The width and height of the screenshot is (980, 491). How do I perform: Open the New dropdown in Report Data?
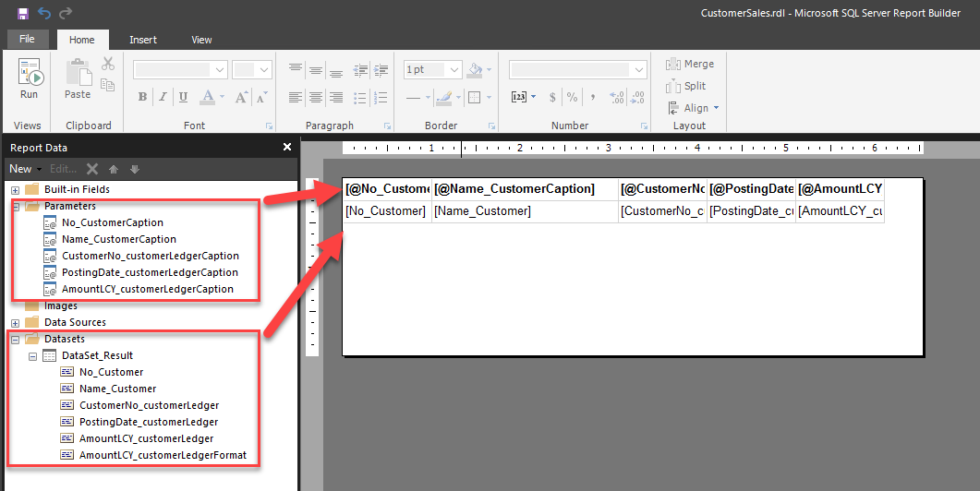coord(25,169)
